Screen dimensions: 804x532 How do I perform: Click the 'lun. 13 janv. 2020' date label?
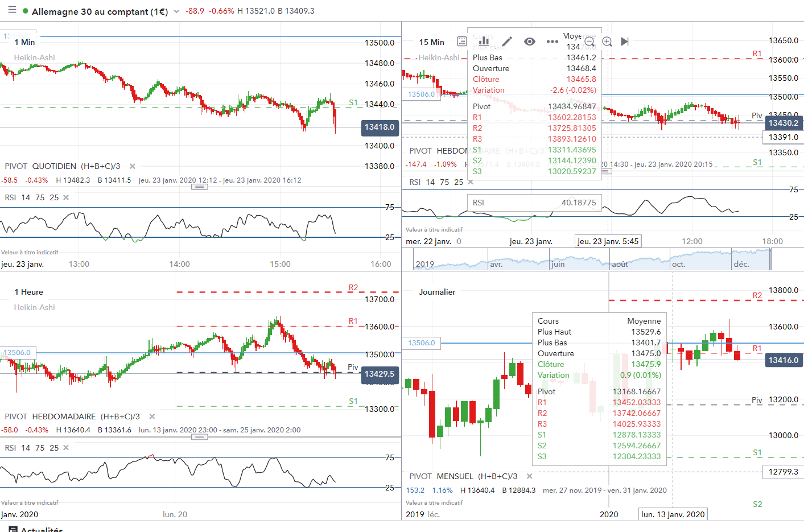click(x=673, y=514)
